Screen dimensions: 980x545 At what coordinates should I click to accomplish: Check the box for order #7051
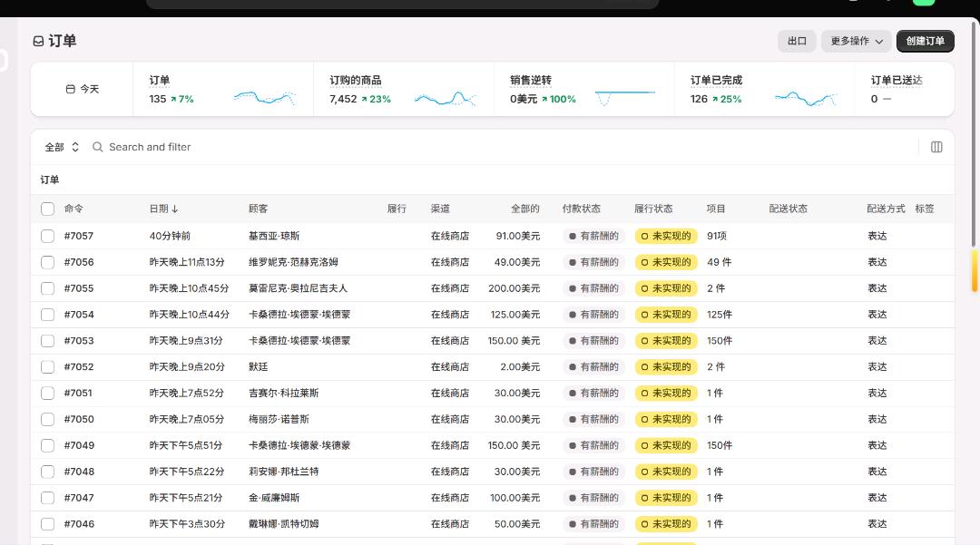[x=47, y=394]
